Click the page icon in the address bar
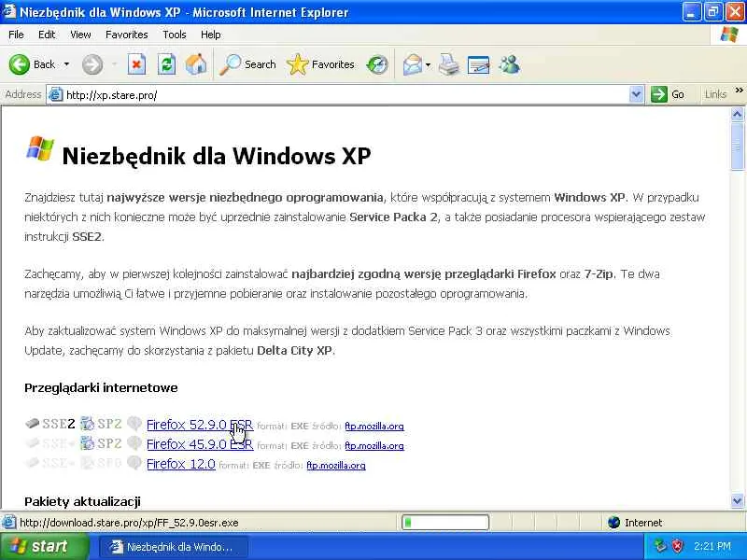The height and width of the screenshot is (560, 747). click(56, 95)
